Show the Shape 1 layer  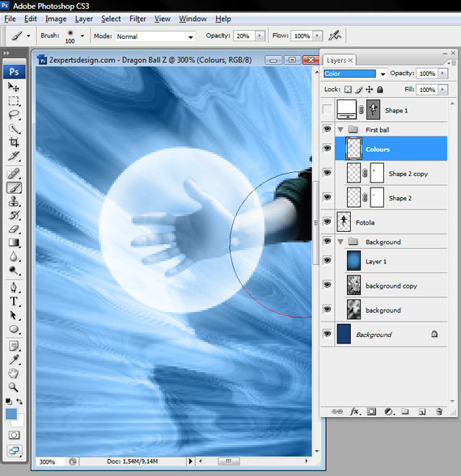click(x=327, y=110)
